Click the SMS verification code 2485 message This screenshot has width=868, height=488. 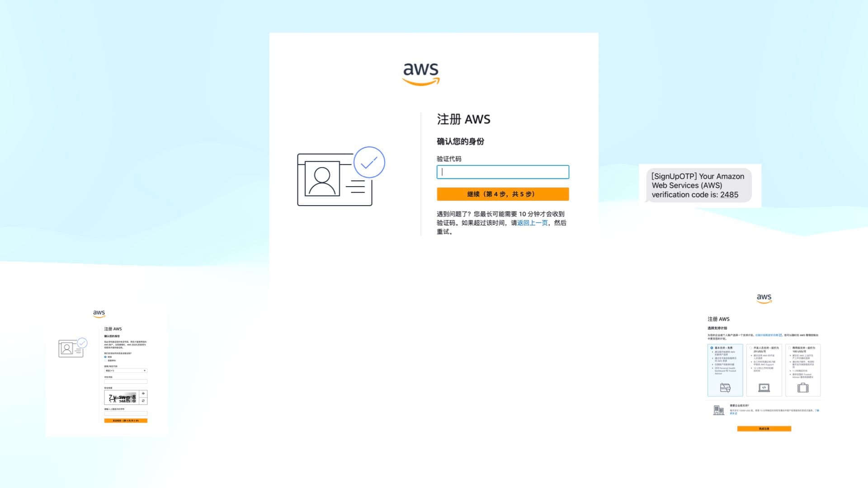[x=699, y=186]
